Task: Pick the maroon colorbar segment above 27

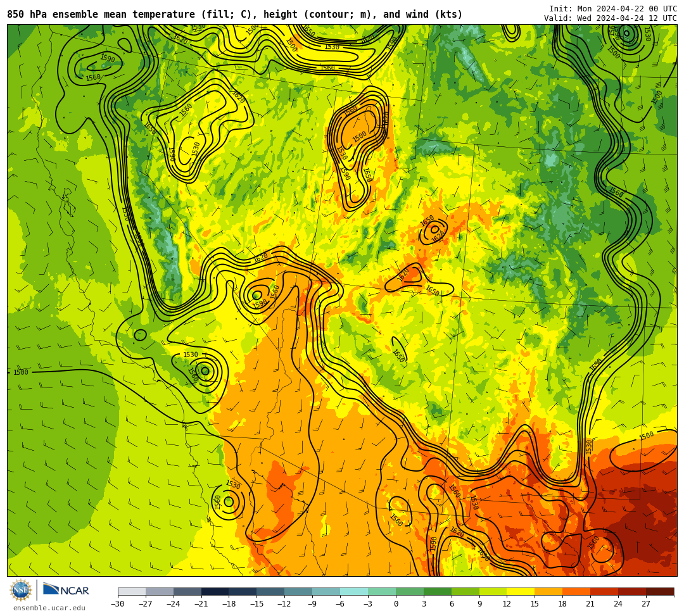Action: click(x=660, y=591)
